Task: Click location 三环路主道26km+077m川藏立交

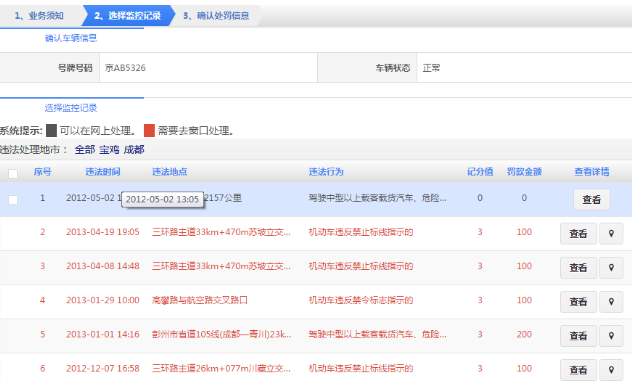Action: tap(221, 368)
